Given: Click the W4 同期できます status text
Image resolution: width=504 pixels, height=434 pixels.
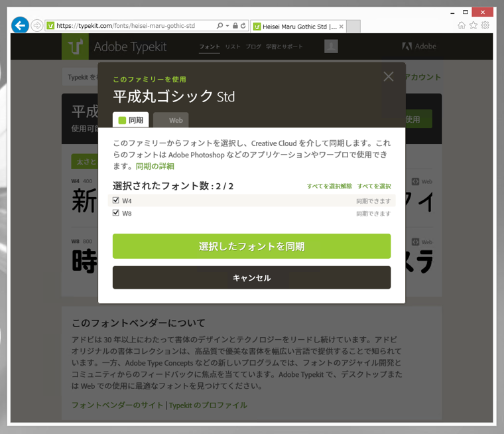Looking at the screenshot, I should click(x=373, y=201).
